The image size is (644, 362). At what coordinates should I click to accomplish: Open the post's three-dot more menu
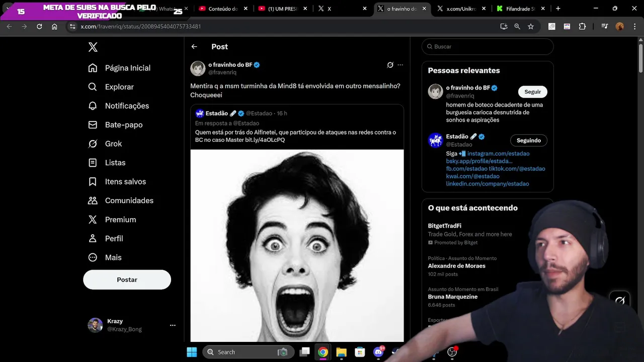coord(400,65)
